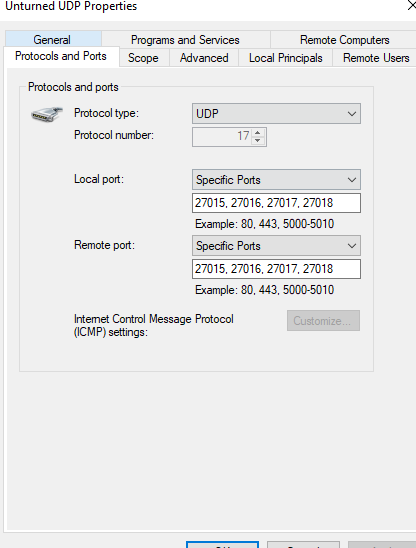
Task: Click the Customize... ICMP settings button
Action: [323, 320]
